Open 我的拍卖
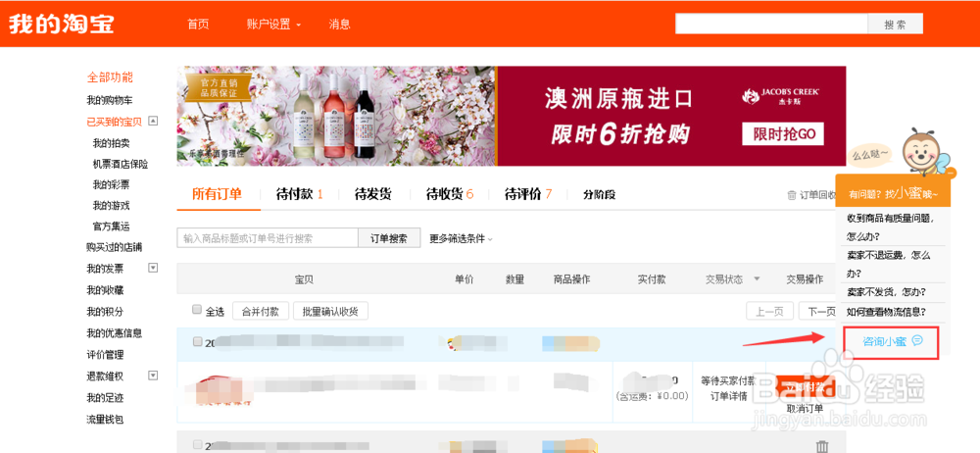Screen dimensions: 980x453 click(x=112, y=143)
